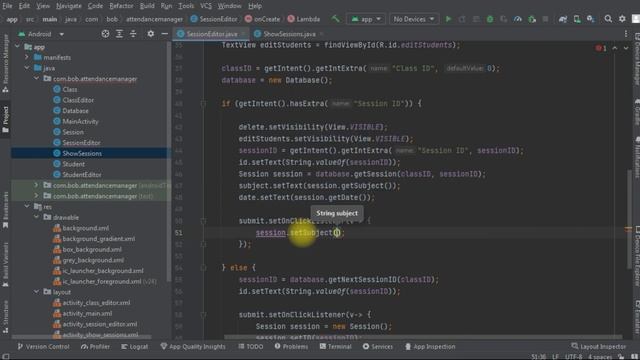
Task: Open Logcat tool window
Action: (x=135, y=347)
